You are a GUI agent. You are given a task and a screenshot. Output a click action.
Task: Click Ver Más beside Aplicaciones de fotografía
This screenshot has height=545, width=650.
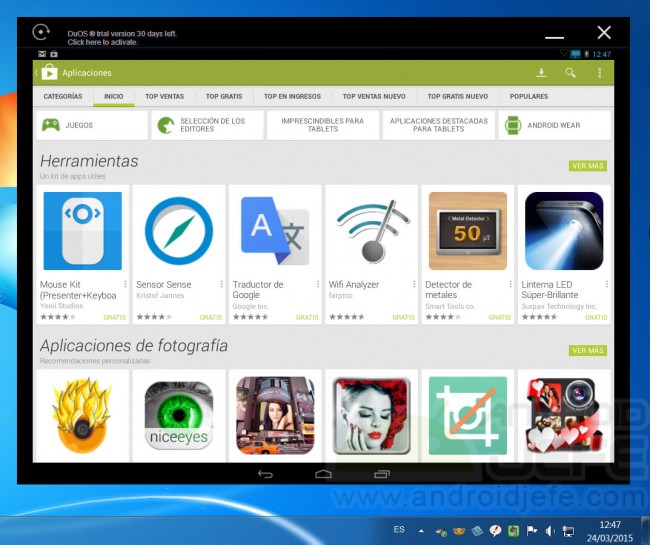588,350
